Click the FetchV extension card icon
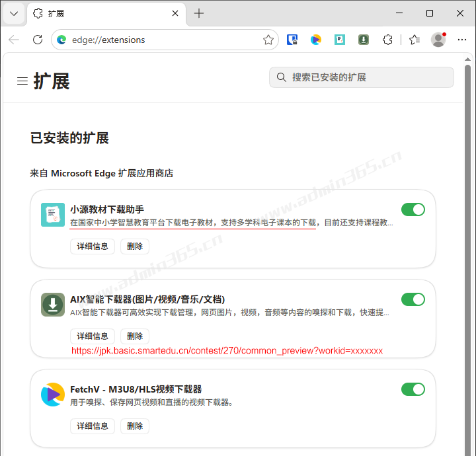476x456 pixels. (x=53, y=395)
